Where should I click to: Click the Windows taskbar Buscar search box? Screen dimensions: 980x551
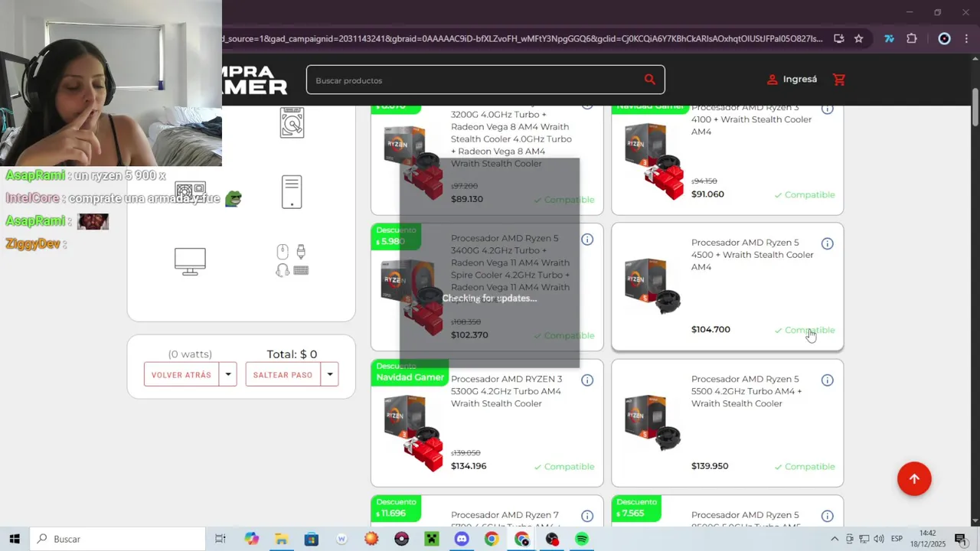point(118,539)
